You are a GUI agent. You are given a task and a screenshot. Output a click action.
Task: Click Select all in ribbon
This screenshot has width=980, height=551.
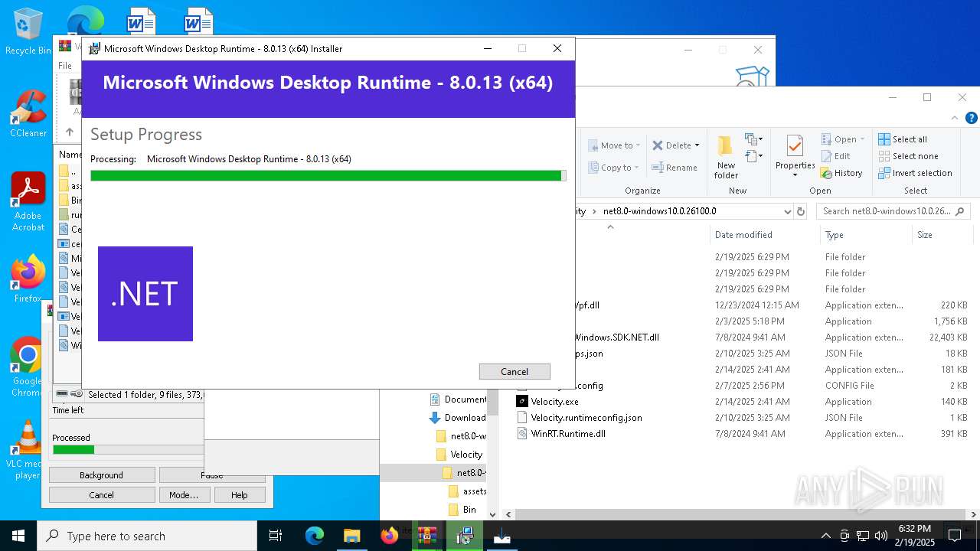903,139
